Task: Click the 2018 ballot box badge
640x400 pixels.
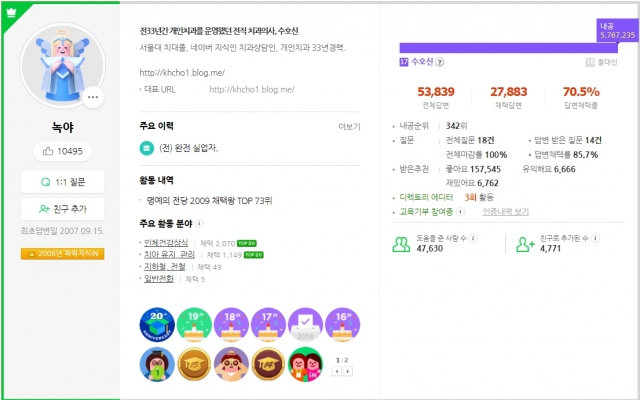Action: click(305, 324)
